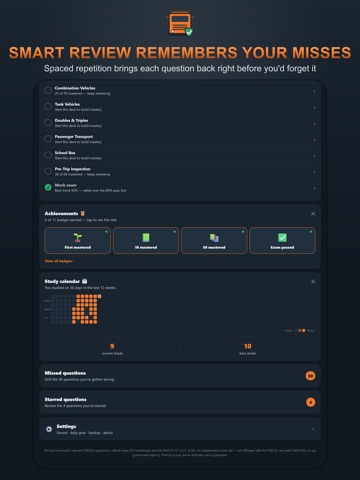Click the truck logo at top
Image resolution: width=360 pixels, height=480 pixels.
180,23
